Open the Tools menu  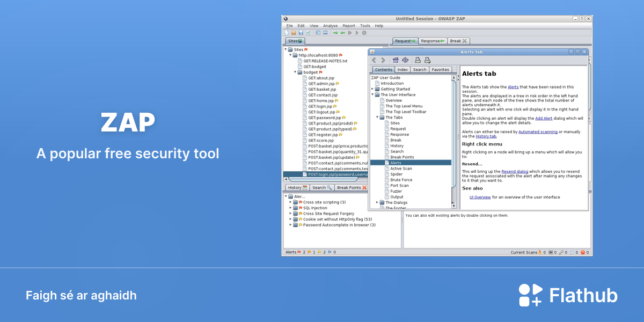coord(365,26)
